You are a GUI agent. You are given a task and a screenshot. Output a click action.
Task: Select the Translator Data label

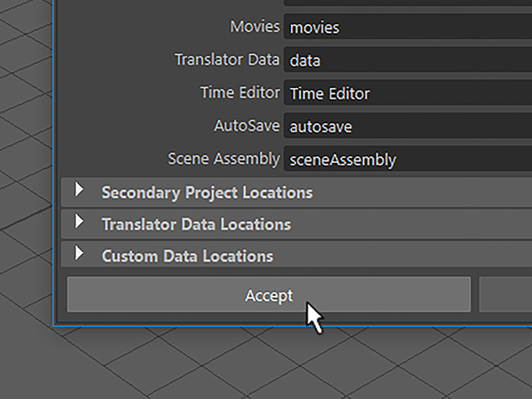coord(227,59)
